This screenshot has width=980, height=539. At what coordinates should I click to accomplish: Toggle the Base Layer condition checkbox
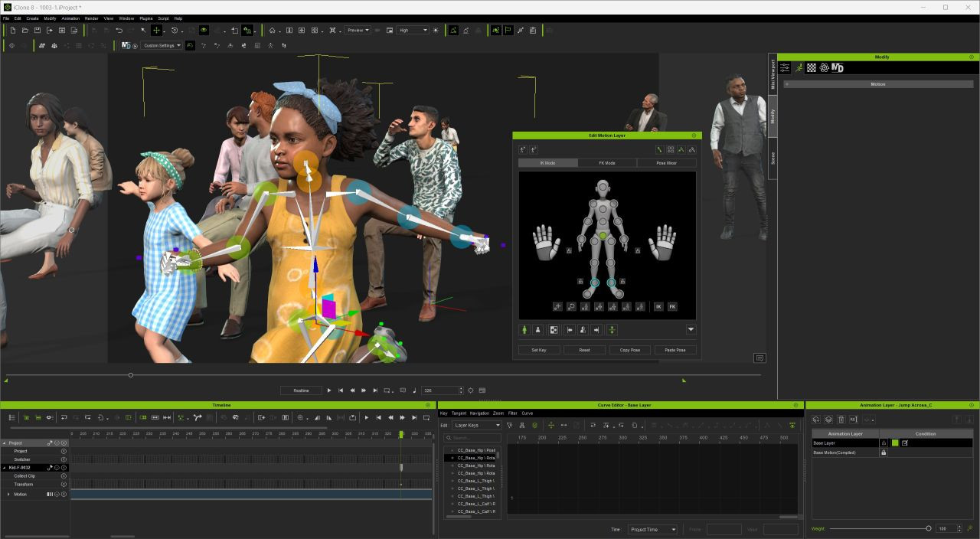pyautogui.click(x=904, y=443)
